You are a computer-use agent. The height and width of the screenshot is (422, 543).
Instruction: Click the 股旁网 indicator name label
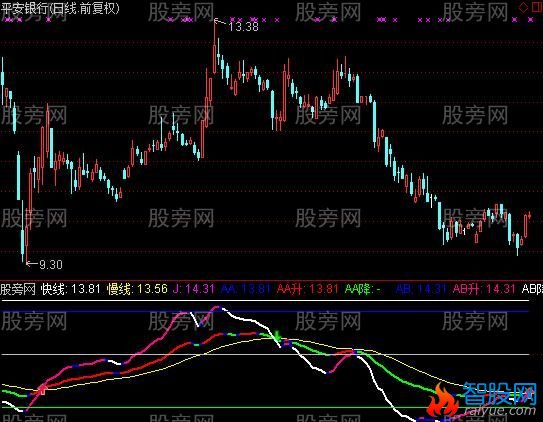tap(18, 289)
